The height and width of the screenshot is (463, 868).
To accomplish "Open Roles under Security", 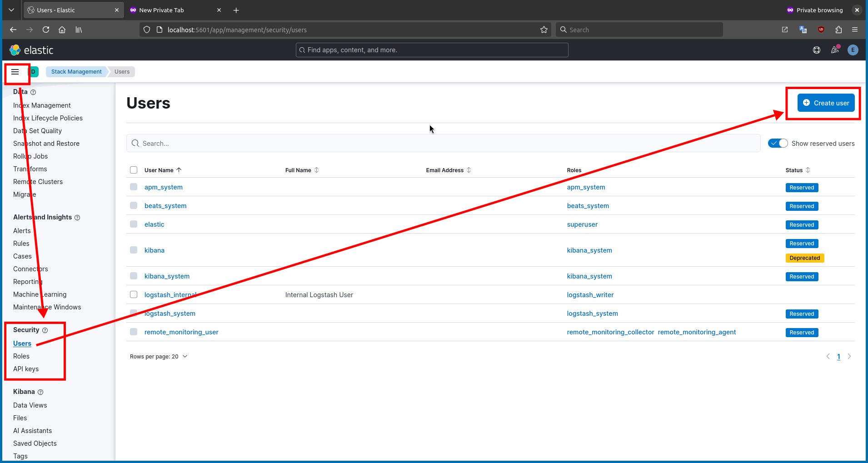I will tap(21, 356).
